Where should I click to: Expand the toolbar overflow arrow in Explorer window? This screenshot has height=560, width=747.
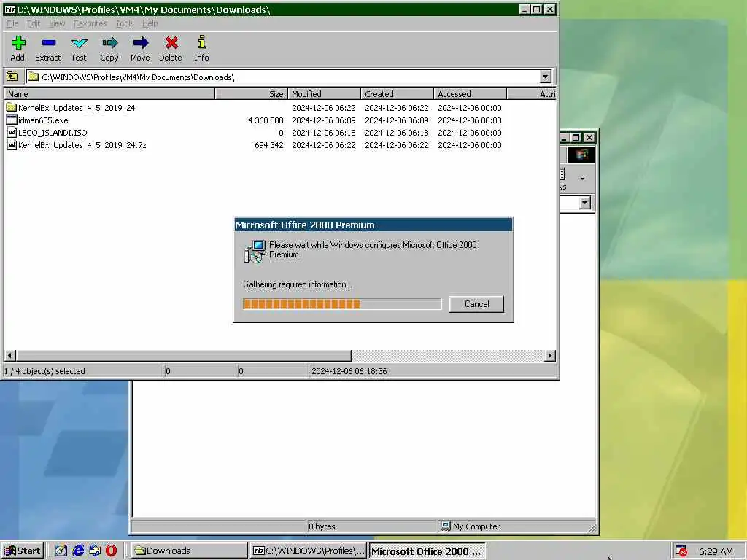coord(582,179)
